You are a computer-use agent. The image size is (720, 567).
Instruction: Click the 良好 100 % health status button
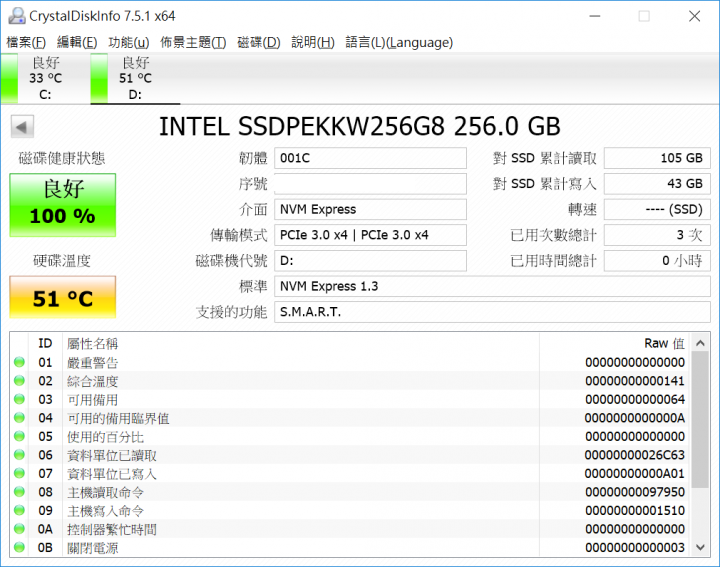pyautogui.click(x=62, y=205)
